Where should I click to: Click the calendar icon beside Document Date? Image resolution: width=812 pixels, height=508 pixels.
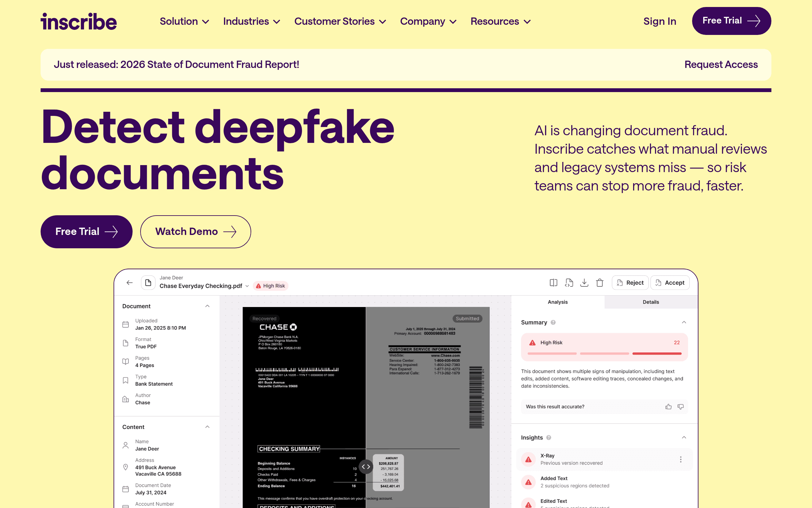[x=126, y=489]
